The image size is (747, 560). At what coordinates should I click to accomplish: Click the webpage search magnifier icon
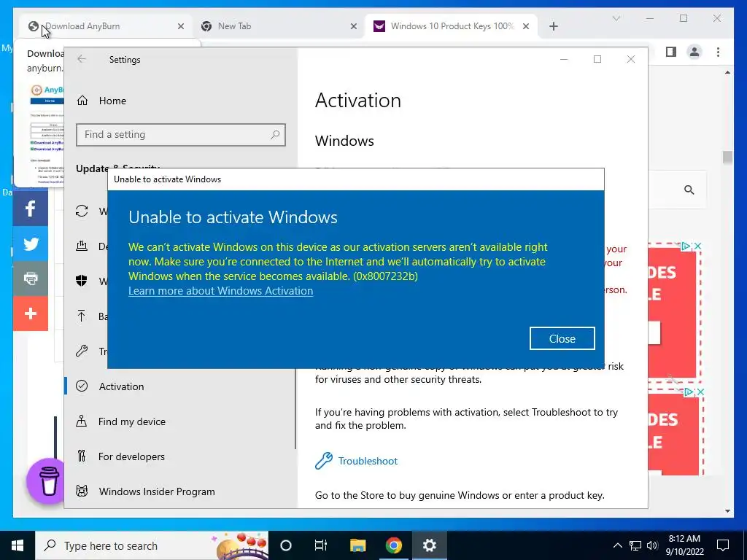coord(689,190)
